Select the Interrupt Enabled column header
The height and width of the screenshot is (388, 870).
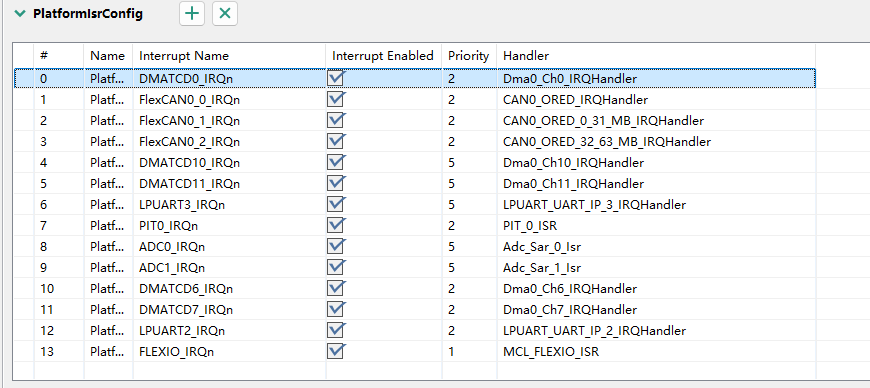pos(383,56)
